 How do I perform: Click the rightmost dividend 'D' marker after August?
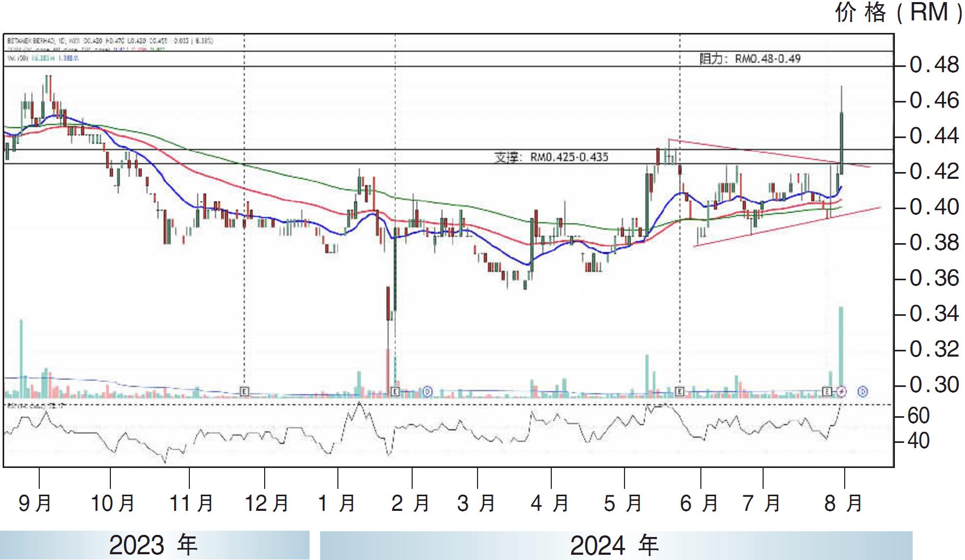click(862, 391)
